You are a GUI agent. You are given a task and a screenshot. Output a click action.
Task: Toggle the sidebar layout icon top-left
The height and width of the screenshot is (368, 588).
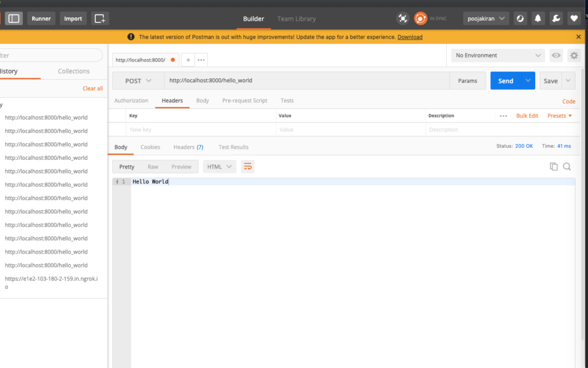13,18
